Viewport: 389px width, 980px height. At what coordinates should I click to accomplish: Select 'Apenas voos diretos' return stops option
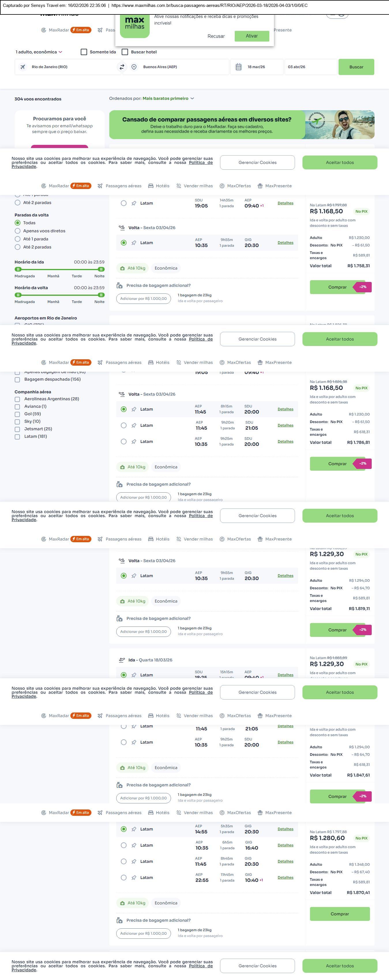(18, 231)
